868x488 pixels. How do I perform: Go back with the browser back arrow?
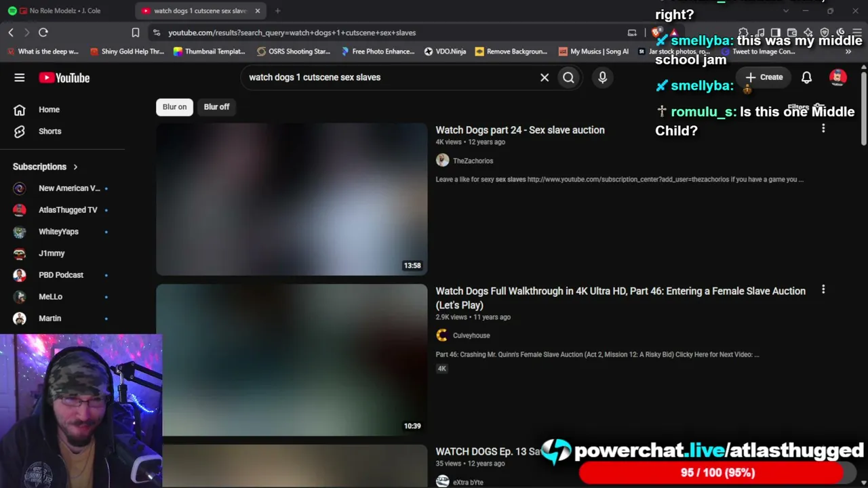point(11,33)
